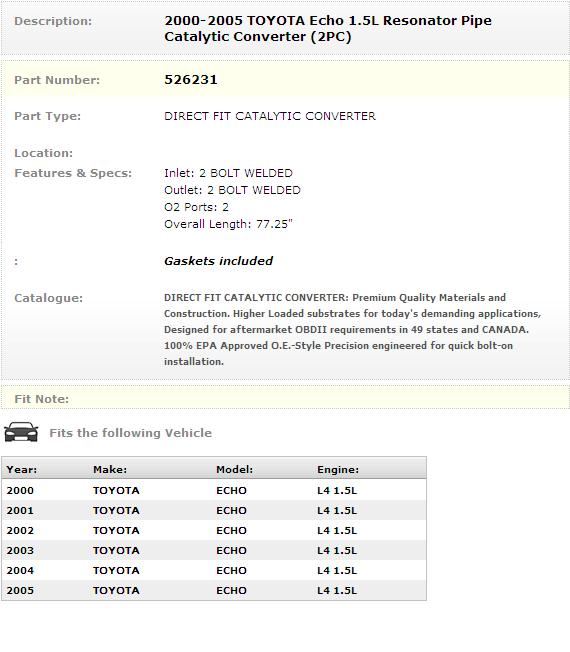Select the 2001 year cell
The height and width of the screenshot is (652, 570).
(x=20, y=510)
